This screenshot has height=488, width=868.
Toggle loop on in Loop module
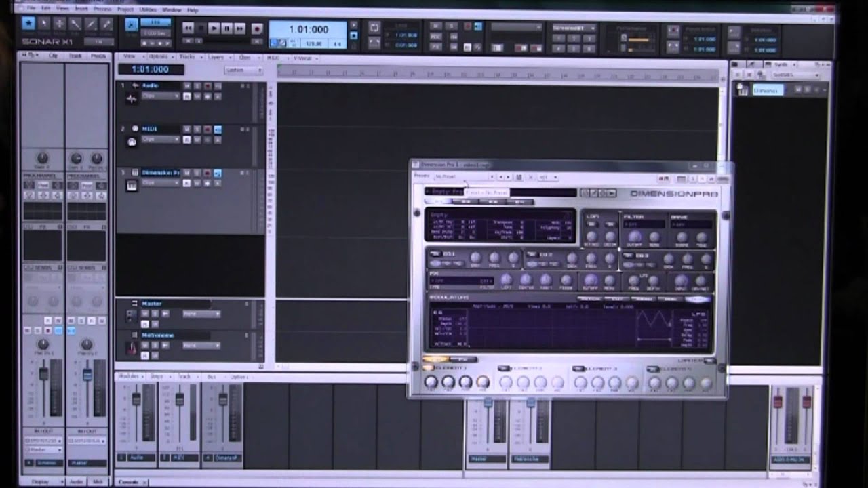(374, 27)
